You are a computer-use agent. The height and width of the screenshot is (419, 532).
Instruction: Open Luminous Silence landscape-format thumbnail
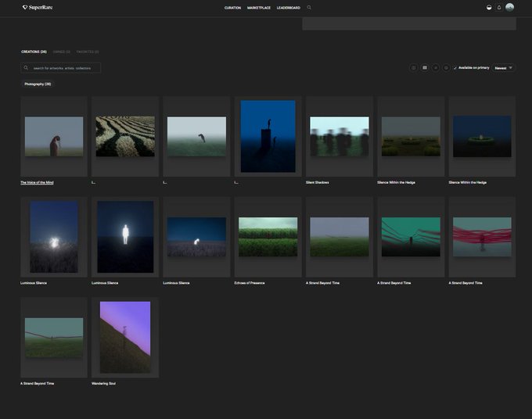pyautogui.click(x=196, y=237)
